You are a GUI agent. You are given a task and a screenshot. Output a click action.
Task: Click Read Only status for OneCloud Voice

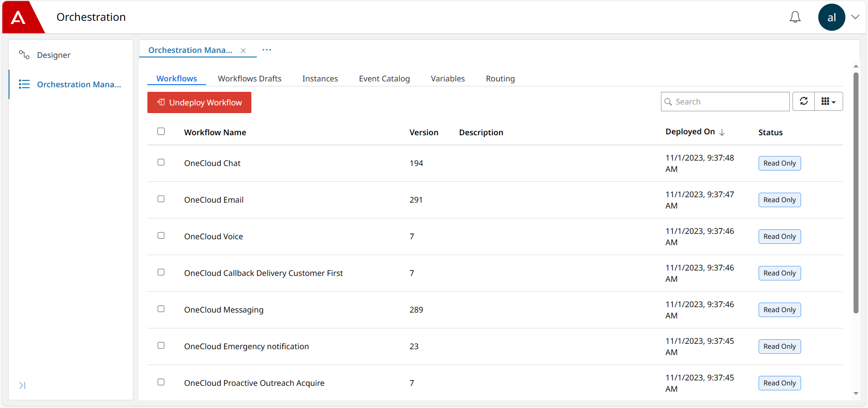coord(779,237)
